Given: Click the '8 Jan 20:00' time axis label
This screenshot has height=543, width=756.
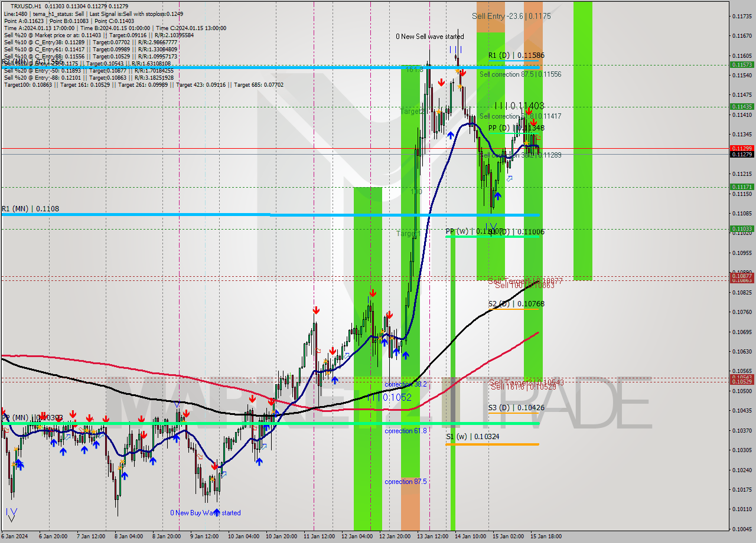Looking at the screenshot, I should tap(166, 537).
